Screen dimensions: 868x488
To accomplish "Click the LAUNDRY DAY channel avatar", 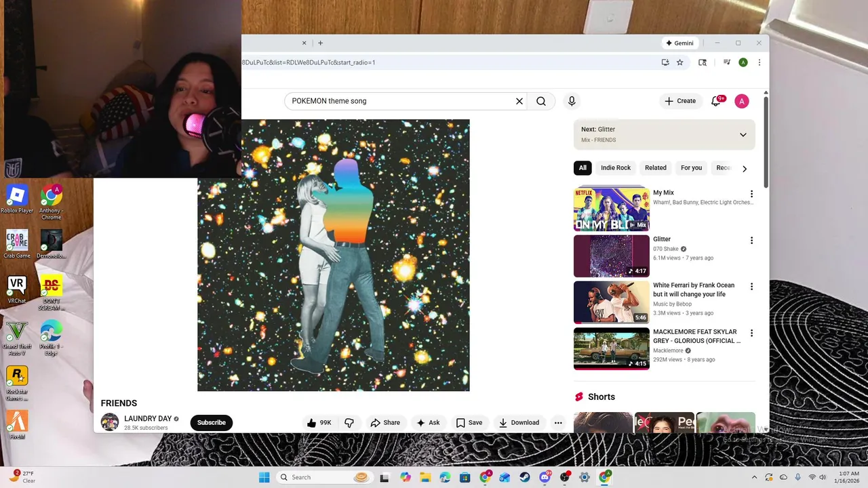I will tap(110, 422).
